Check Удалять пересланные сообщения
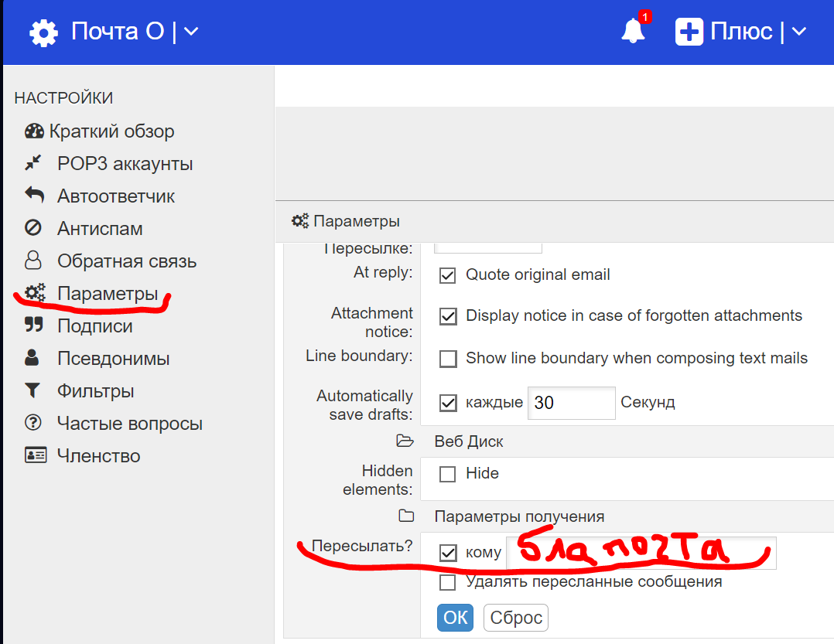834x644 pixels. [x=447, y=582]
